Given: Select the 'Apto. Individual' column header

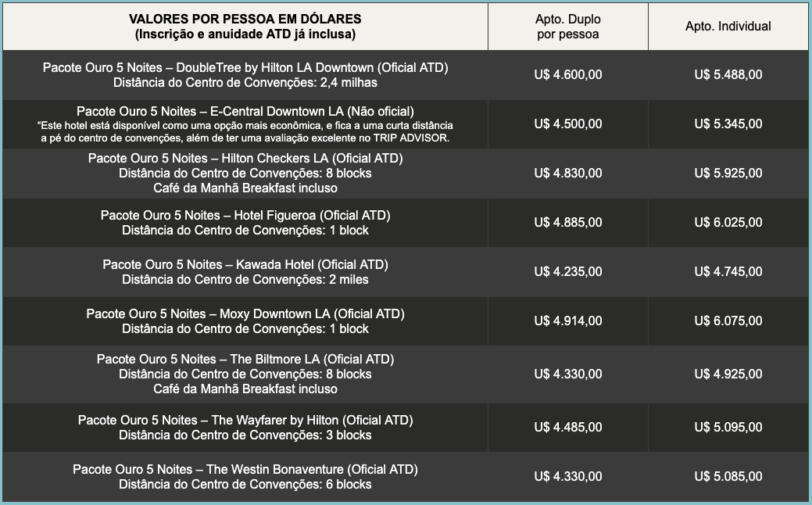Looking at the screenshot, I should pyautogui.click(x=728, y=27).
